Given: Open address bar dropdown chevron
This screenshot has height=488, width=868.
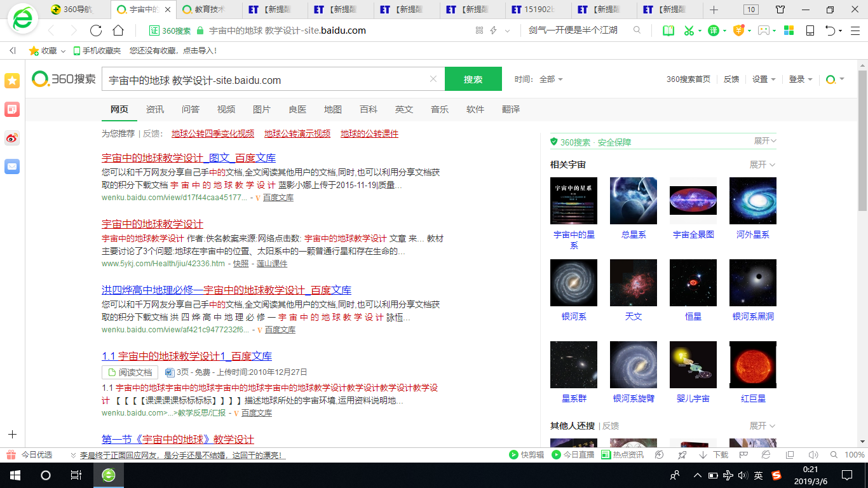Looking at the screenshot, I should 507,30.
